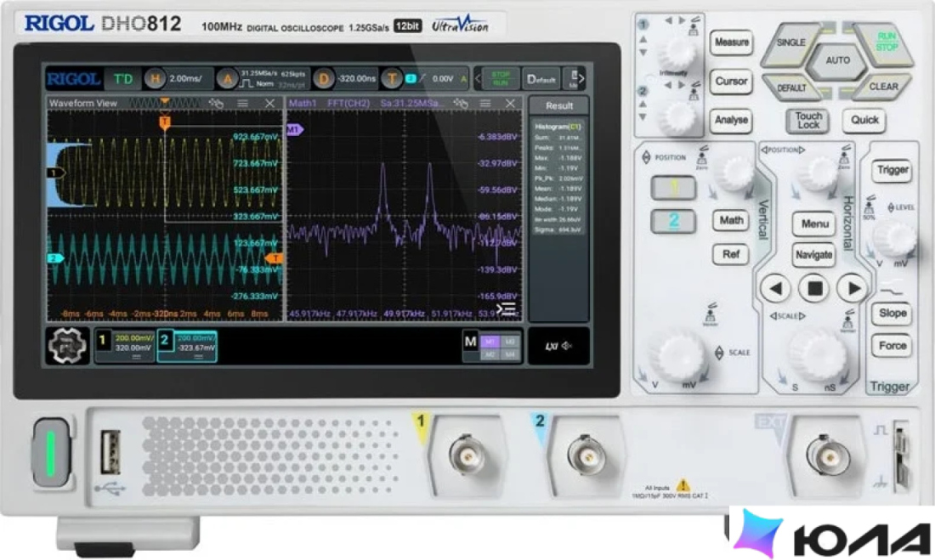Expand the list icon in FFT window corner

click(x=507, y=309)
